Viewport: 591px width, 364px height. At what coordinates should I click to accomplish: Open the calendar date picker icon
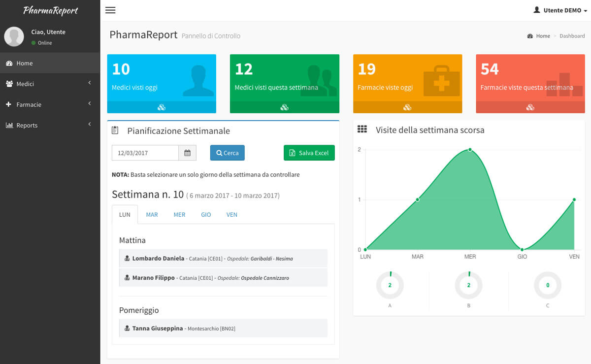187,153
